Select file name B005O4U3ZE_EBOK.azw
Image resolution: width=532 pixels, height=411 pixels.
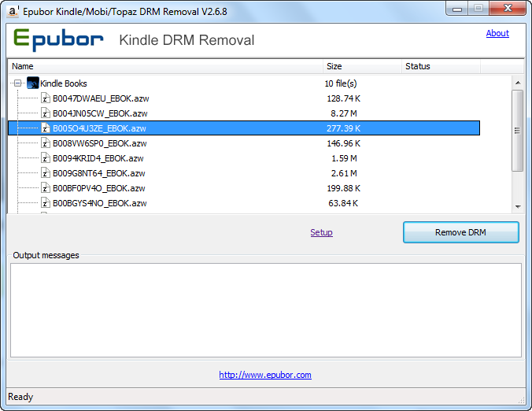pyautogui.click(x=99, y=128)
